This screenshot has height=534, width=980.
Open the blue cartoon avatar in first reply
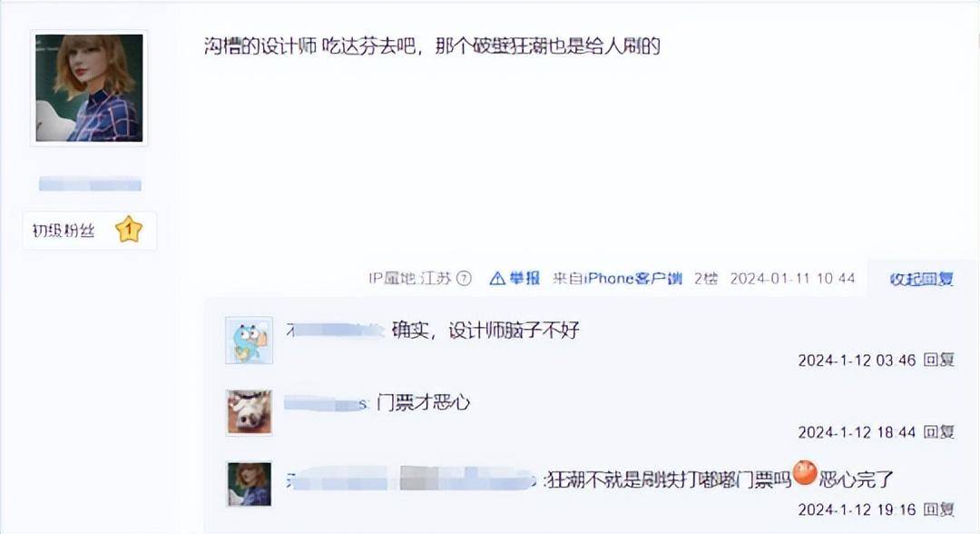pos(249,341)
